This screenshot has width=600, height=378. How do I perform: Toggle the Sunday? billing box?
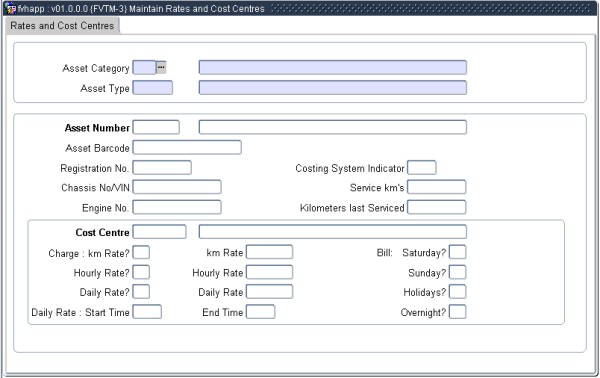[458, 272]
